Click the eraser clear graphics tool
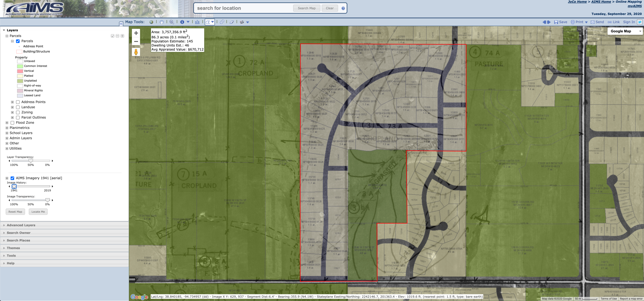This screenshot has width=644, height=301. coord(232,22)
